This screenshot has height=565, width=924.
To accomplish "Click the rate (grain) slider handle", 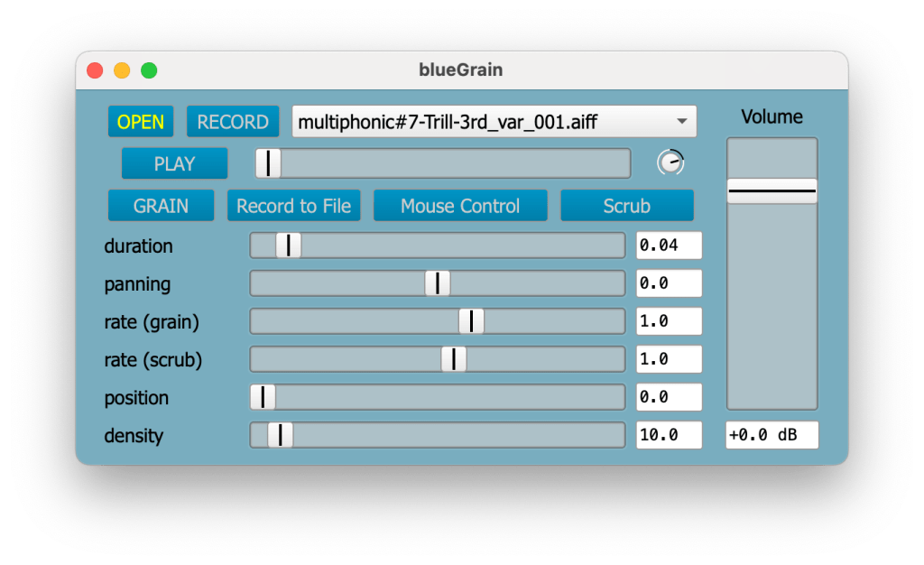I will coord(471,321).
